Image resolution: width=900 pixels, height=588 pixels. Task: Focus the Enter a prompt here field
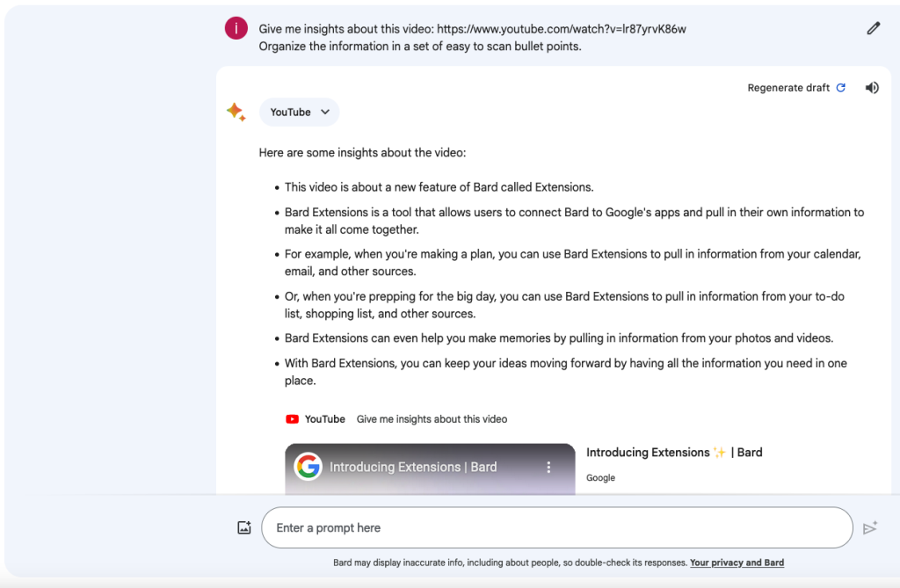(x=556, y=527)
